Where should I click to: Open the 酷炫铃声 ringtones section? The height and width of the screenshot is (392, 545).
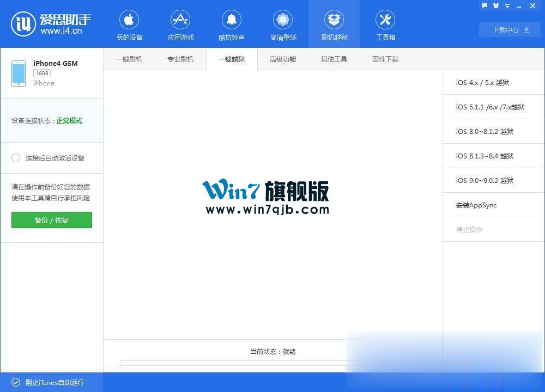(232, 26)
